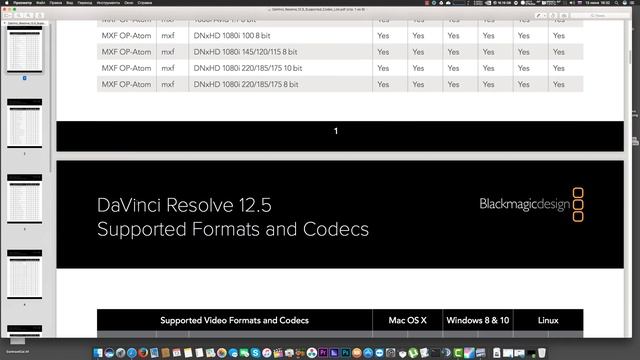Click the rotate page toolbar button
The height and width of the screenshot is (360, 640).
553,16
